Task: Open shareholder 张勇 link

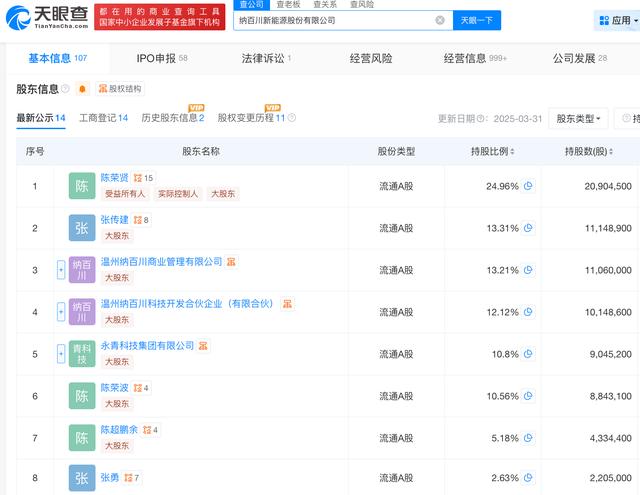Action: (x=110, y=477)
